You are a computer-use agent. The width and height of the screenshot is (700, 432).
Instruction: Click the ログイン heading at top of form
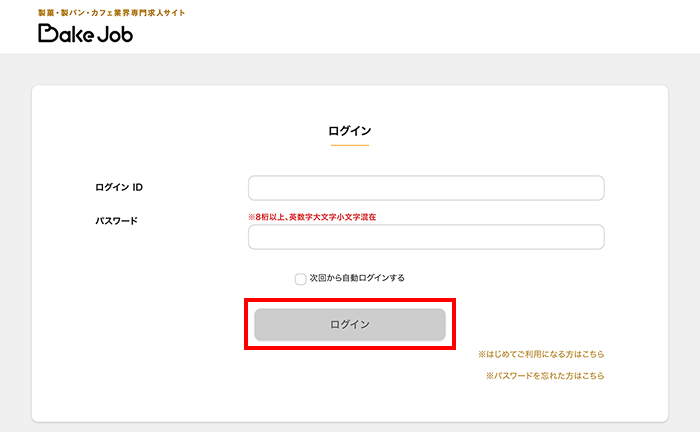tap(350, 130)
